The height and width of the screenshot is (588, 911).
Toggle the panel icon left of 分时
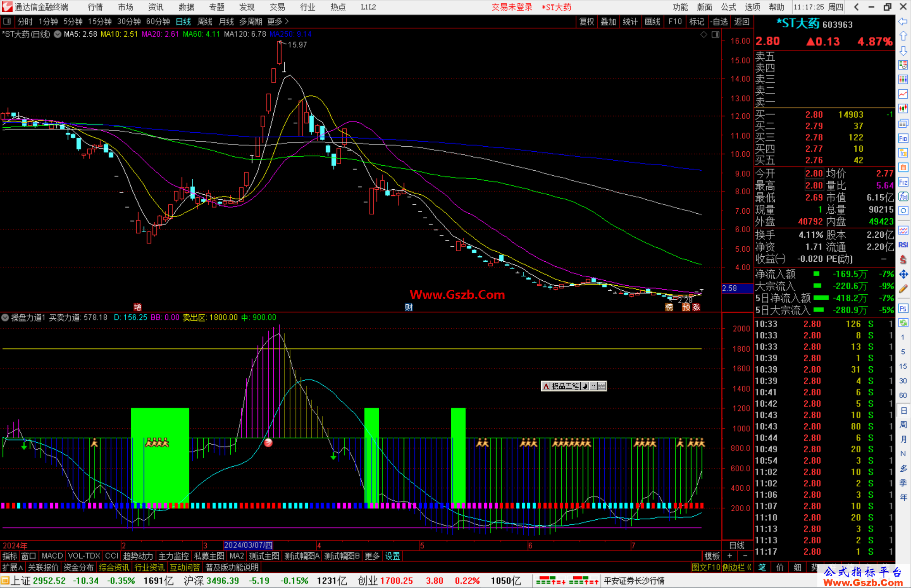point(7,21)
